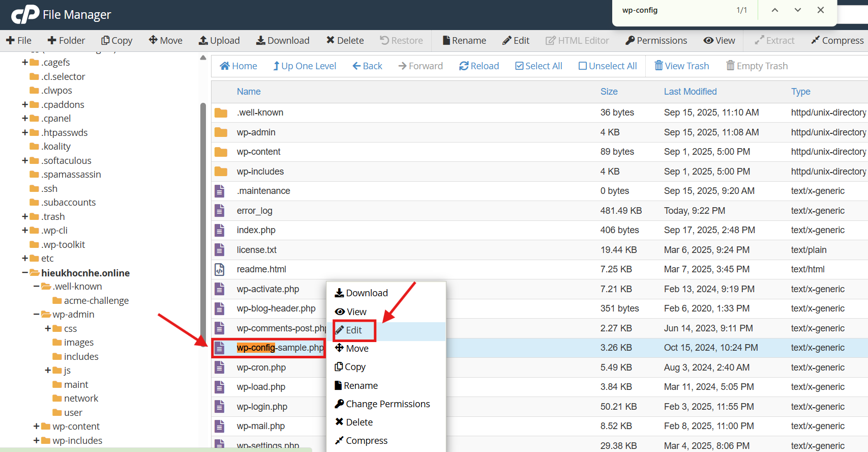The width and height of the screenshot is (868, 452).
Task: Click the Upload toolbar icon
Action: tap(203, 40)
